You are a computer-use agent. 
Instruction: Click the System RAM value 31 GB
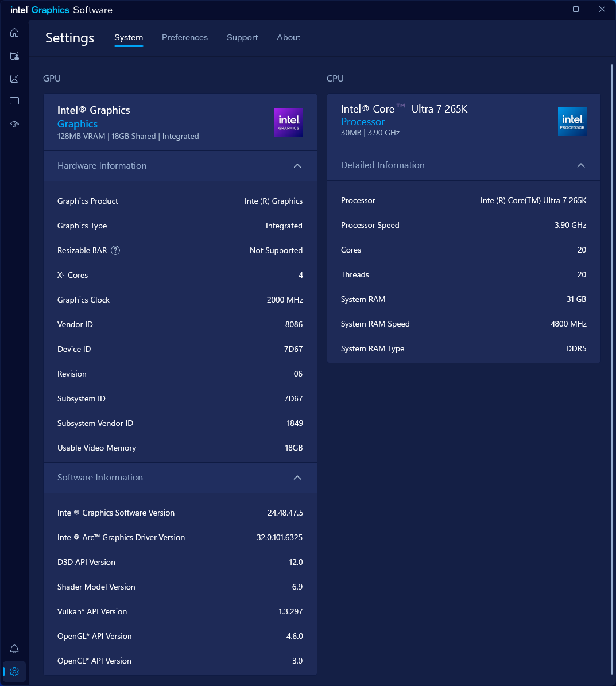(x=576, y=299)
